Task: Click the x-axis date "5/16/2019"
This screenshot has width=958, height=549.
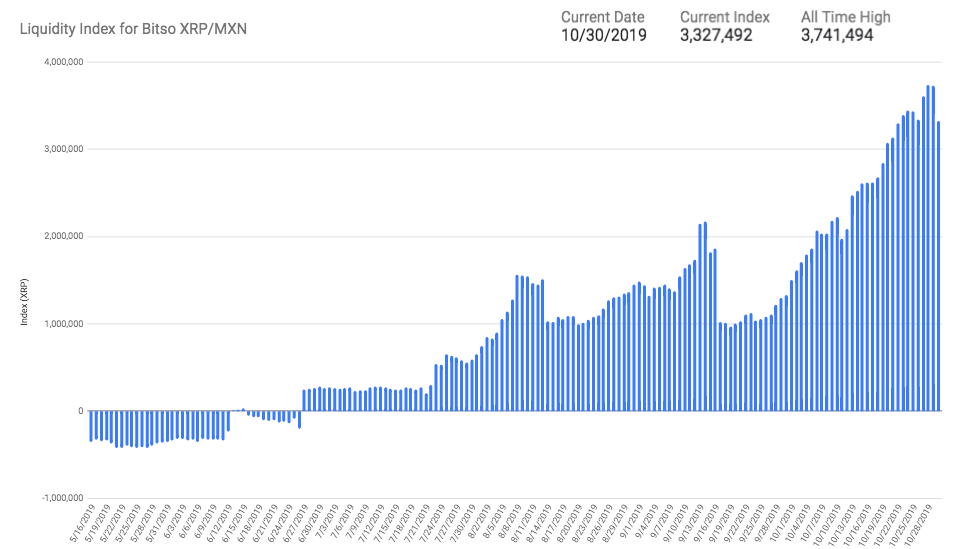Action: 83,522
